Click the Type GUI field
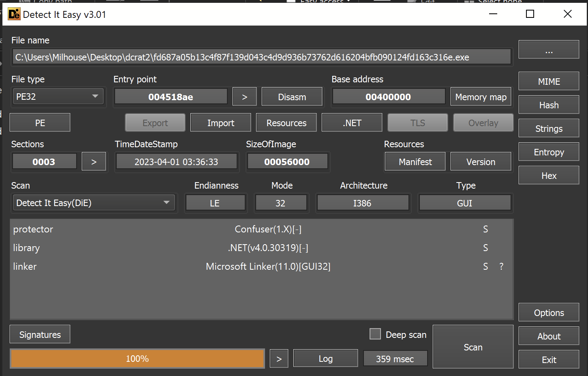The height and width of the screenshot is (376, 588). pos(464,203)
